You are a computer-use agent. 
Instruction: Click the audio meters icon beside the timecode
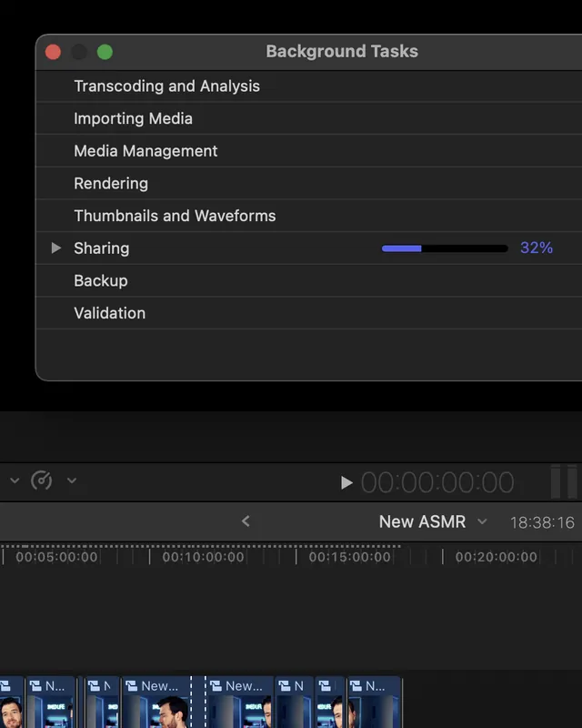pos(564,481)
